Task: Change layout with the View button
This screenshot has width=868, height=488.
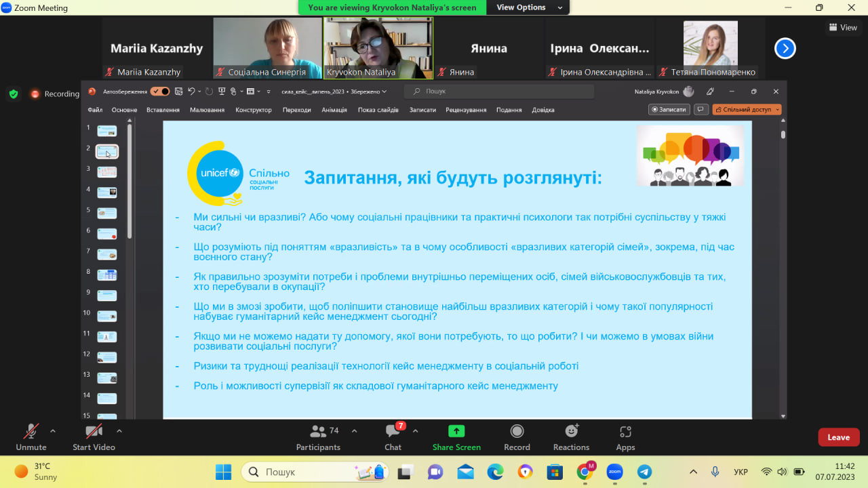Action: (x=843, y=27)
